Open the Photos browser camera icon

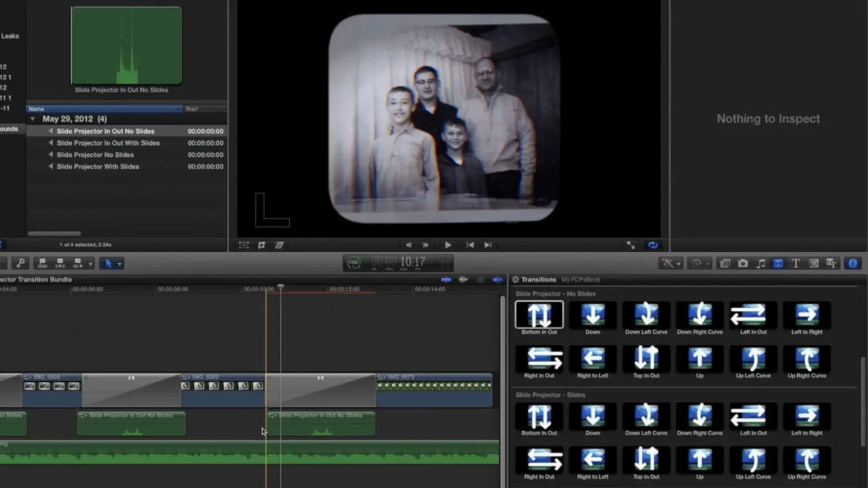[x=743, y=264]
